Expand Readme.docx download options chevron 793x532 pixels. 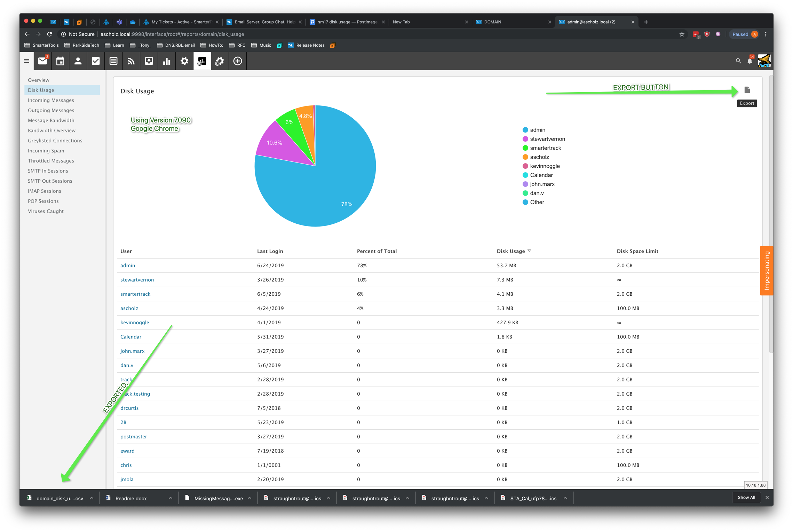point(171,498)
